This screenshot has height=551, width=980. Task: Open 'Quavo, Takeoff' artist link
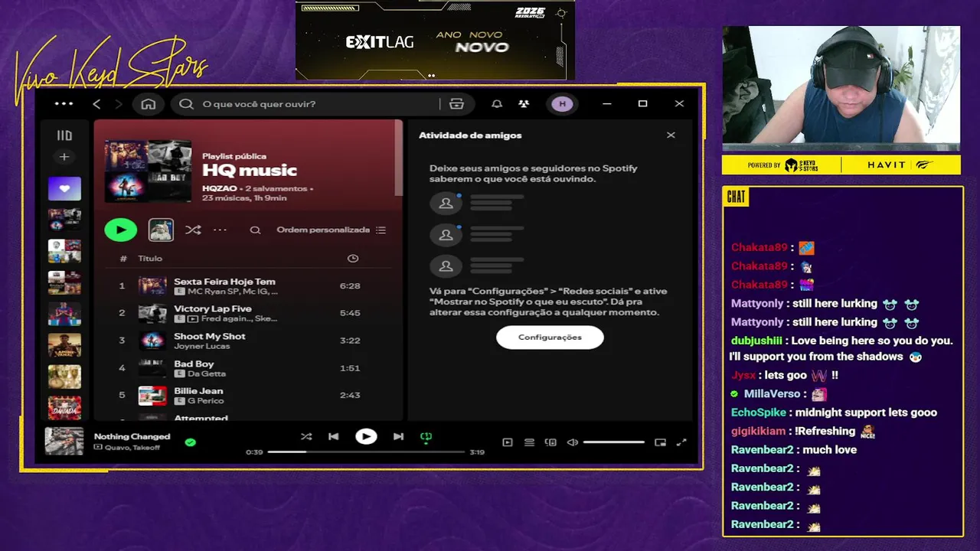click(132, 448)
